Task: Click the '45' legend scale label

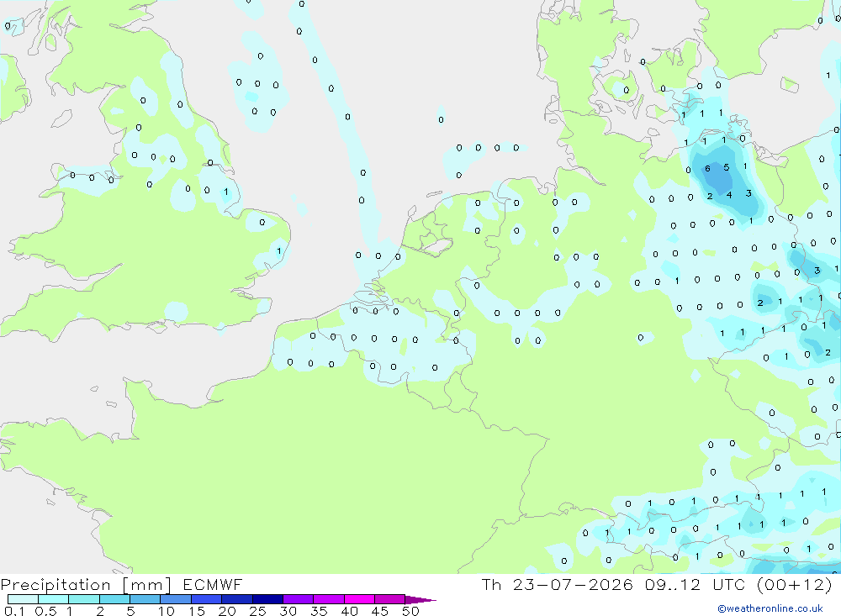Action: pyautogui.click(x=380, y=611)
